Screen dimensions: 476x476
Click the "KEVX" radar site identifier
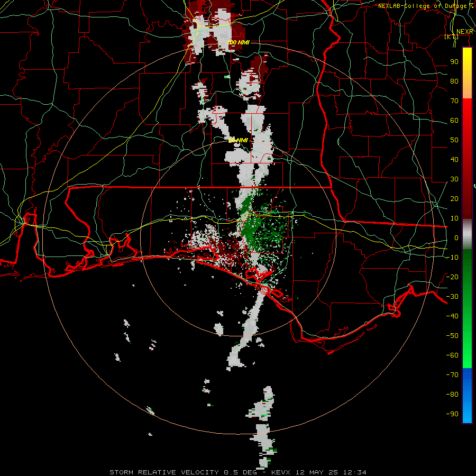click(x=281, y=472)
